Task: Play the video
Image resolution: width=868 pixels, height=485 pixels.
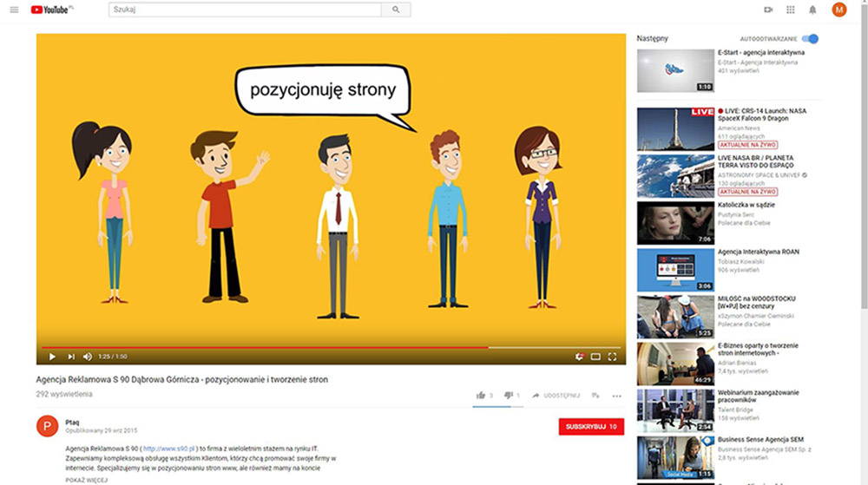Action: (52, 357)
